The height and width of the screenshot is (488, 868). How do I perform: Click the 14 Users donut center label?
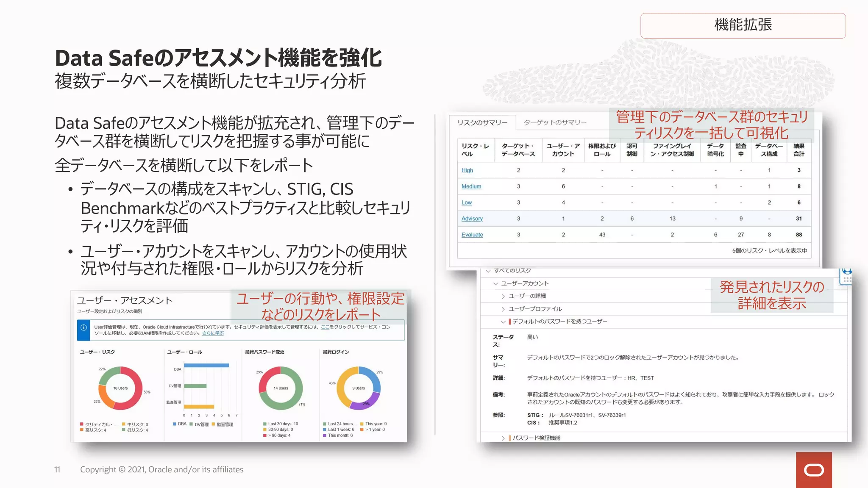coord(281,388)
